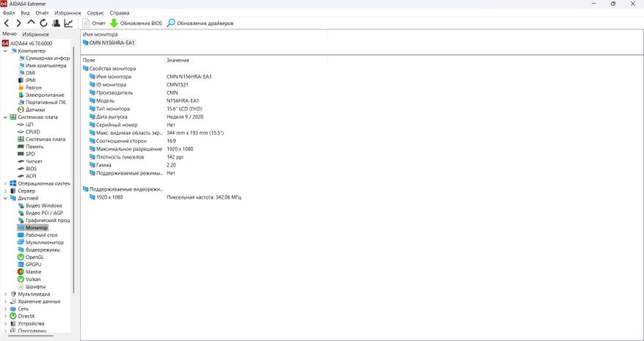Switch to the Избранное sidebar tab
Viewport: 644px width, 341px height.
coord(35,34)
